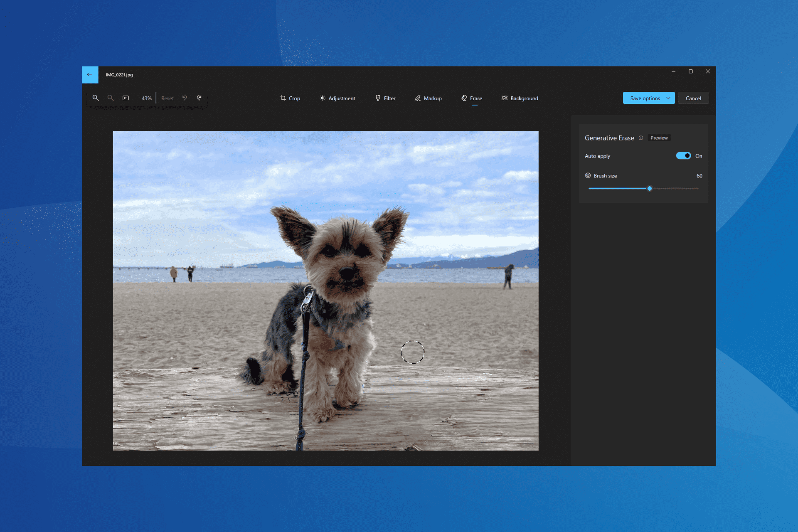Select the Background tool
Viewport: 798px width, 532px height.
519,98
